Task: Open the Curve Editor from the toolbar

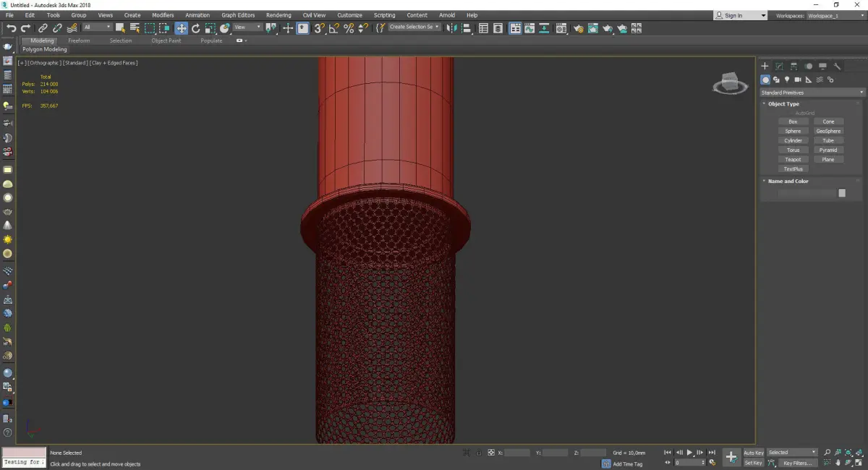Action: click(x=530, y=28)
